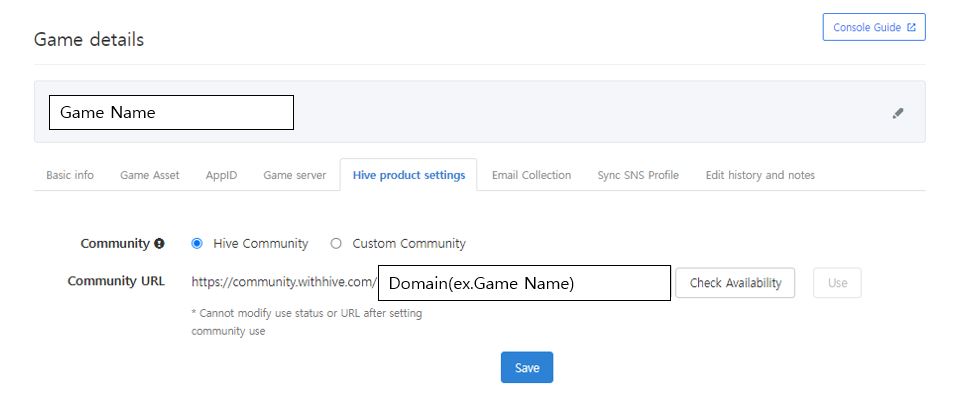Click the Check Availability button
Screen dimensions: 971x409
click(x=735, y=283)
